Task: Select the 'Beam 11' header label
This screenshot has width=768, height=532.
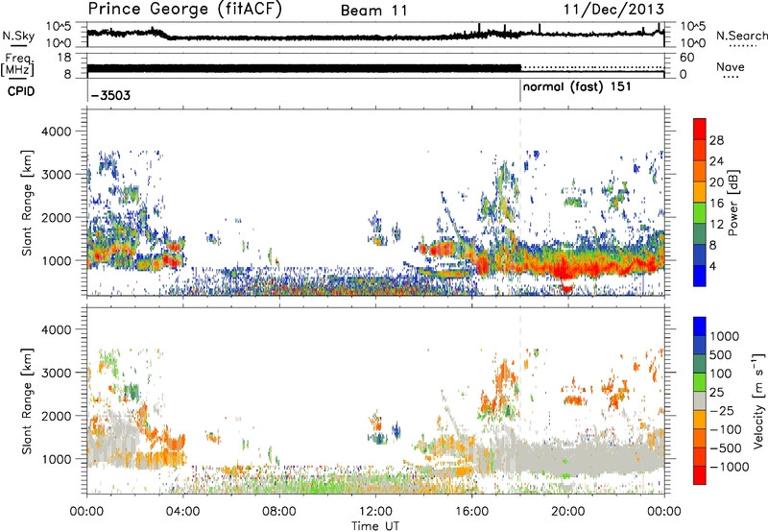Action: pos(374,11)
